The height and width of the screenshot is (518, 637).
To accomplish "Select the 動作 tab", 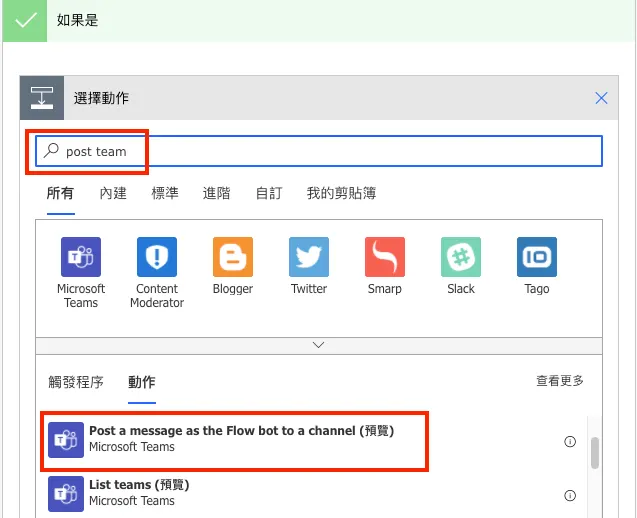I will (142, 382).
